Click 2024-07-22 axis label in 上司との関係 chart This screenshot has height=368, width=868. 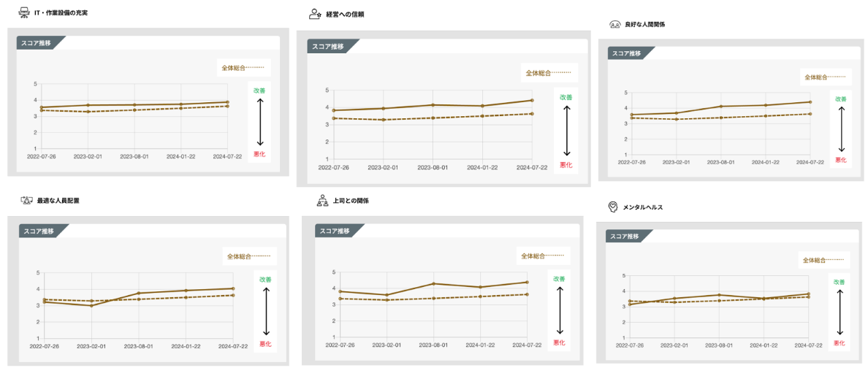[x=527, y=345]
